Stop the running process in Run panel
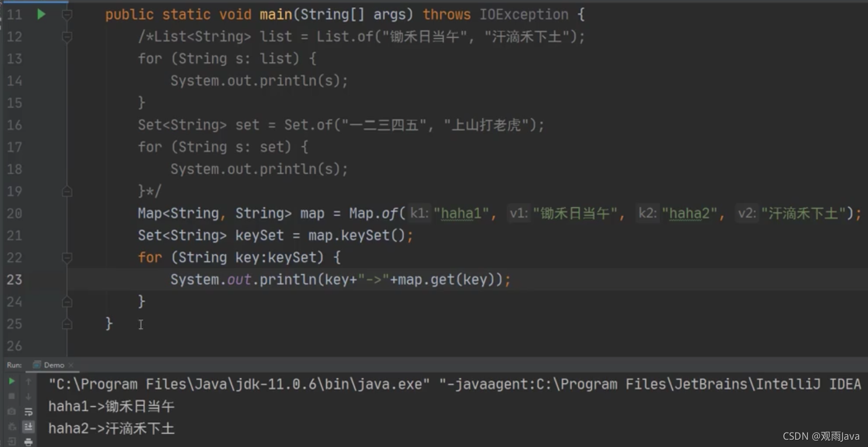 point(11,396)
